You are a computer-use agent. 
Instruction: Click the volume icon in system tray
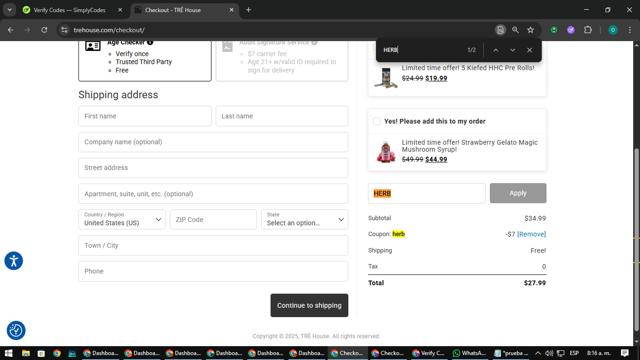click(549, 353)
